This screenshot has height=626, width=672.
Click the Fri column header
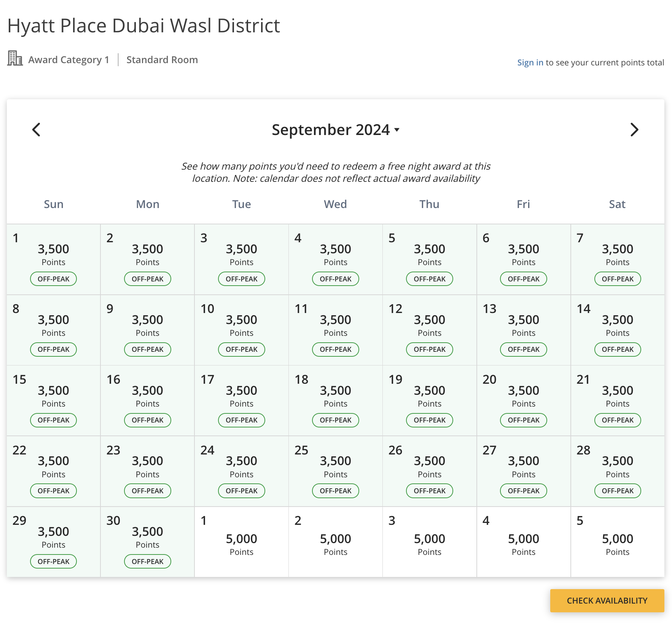coord(524,204)
